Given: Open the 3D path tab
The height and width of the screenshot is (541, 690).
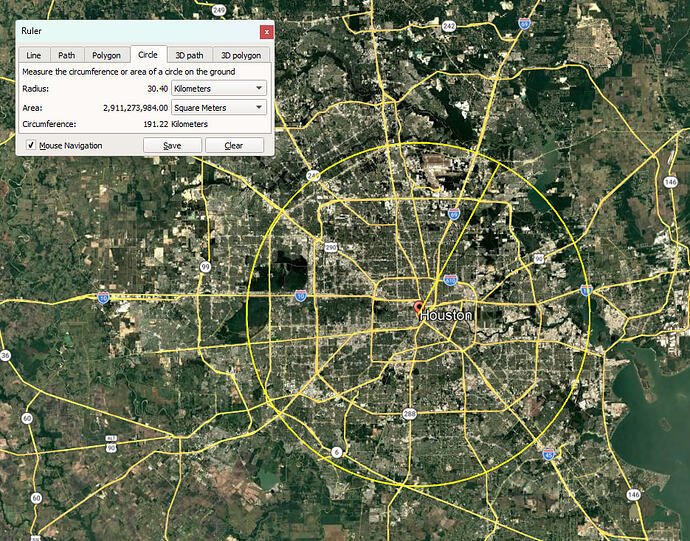Looking at the screenshot, I should coord(189,55).
